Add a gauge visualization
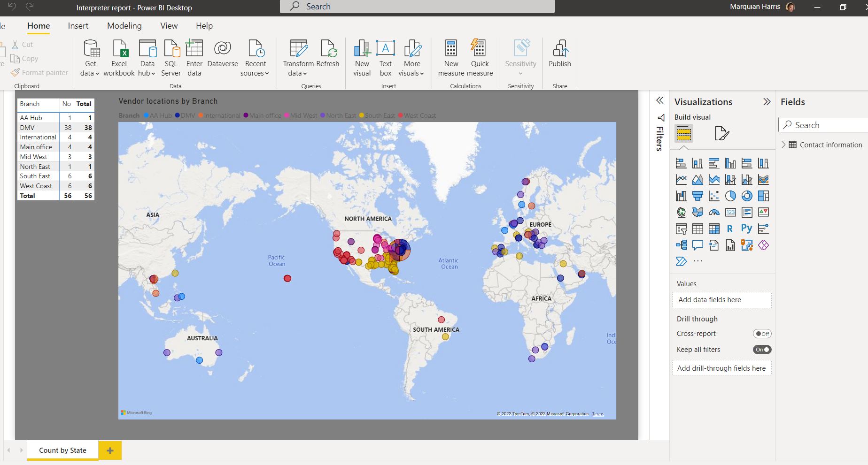 pyautogui.click(x=714, y=213)
